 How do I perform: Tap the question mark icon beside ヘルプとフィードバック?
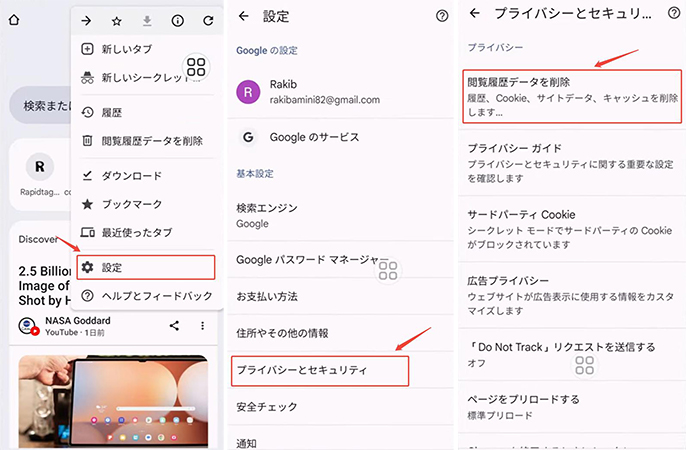[x=88, y=296]
